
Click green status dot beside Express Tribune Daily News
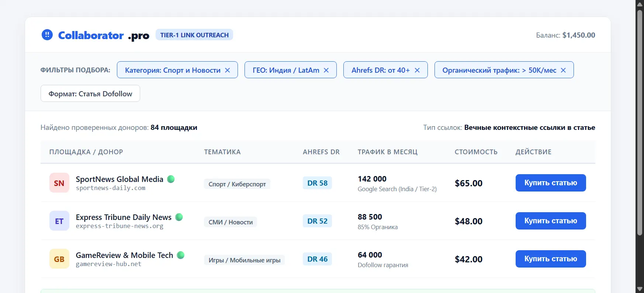point(179,217)
